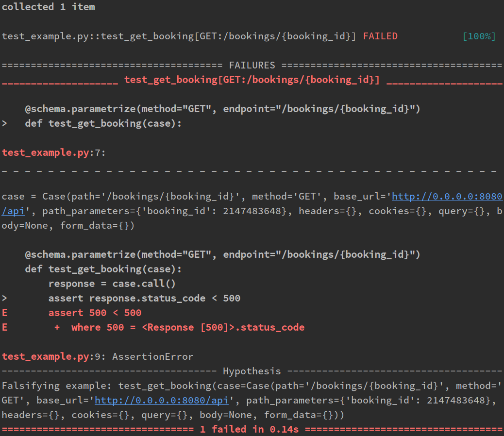Click the red 'test_get_booking[GET:/bookings/{booking_id}]' failure heading

click(x=252, y=80)
